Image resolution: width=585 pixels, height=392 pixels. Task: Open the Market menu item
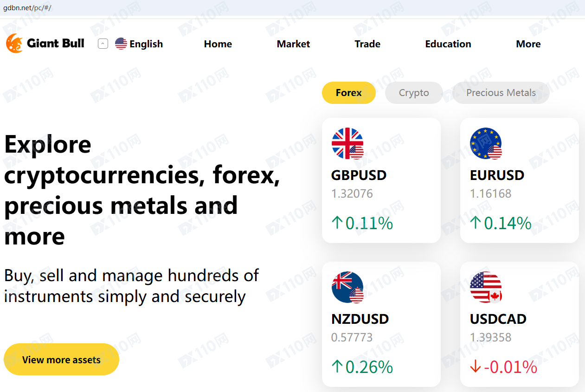tap(293, 44)
